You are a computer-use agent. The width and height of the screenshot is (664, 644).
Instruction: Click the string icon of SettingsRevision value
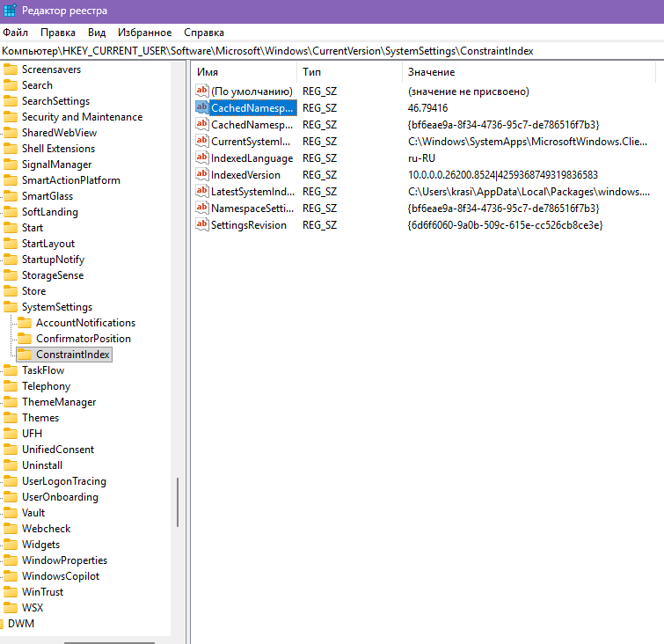pyautogui.click(x=202, y=224)
